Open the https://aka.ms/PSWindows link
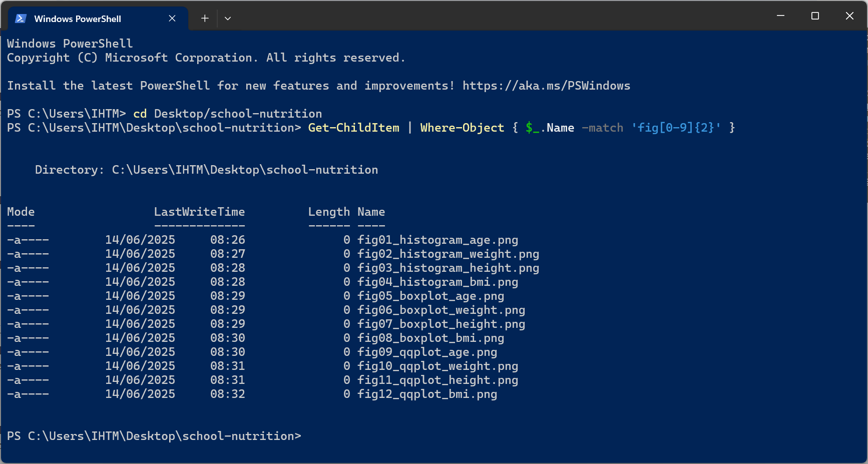 pyautogui.click(x=546, y=86)
